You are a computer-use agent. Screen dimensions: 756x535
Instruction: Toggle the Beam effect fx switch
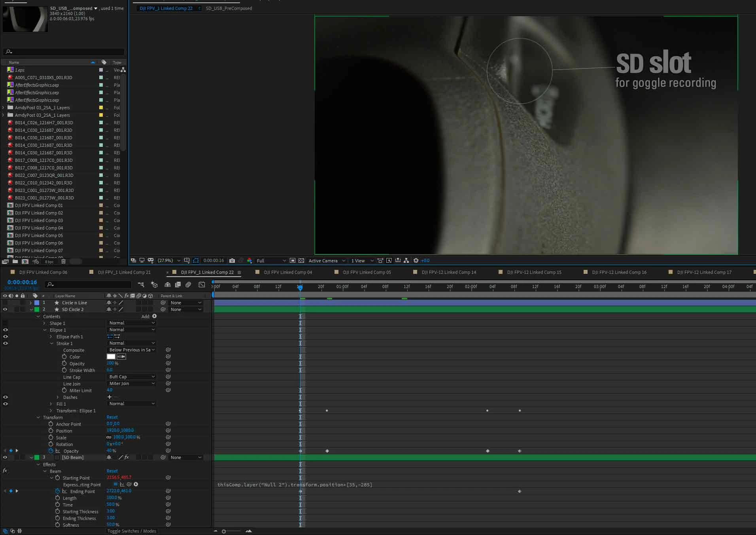pos(5,471)
